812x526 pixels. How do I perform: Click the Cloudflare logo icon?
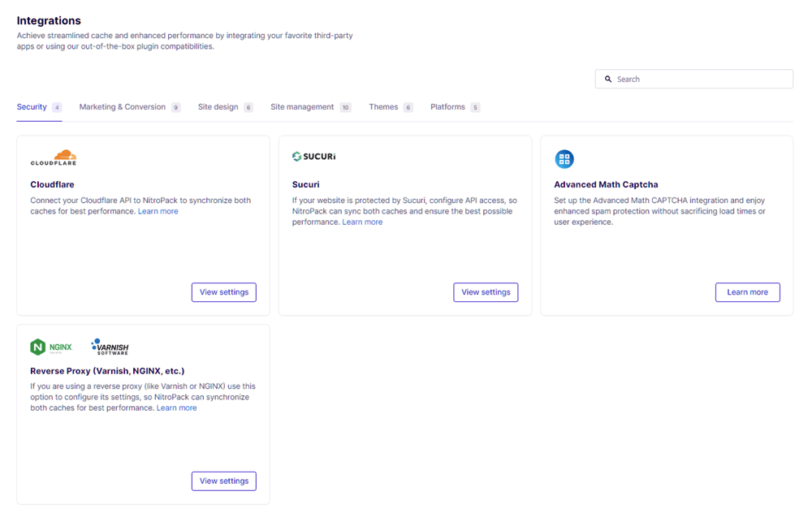tap(53, 156)
